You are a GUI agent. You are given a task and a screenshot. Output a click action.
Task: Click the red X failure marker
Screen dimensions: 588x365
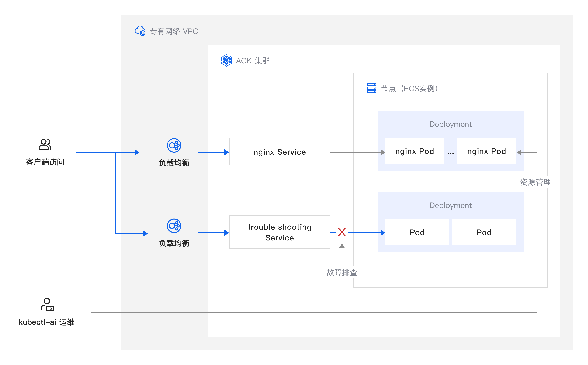point(342,232)
